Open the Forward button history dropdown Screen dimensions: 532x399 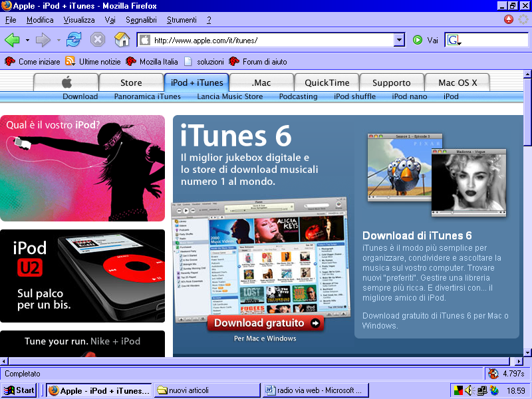point(59,41)
